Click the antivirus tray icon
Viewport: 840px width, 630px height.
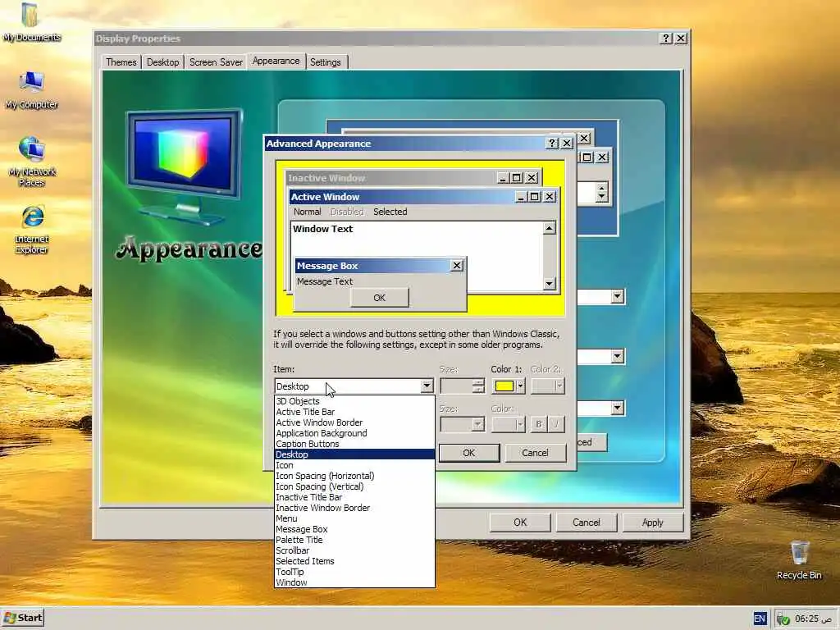(x=783, y=619)
